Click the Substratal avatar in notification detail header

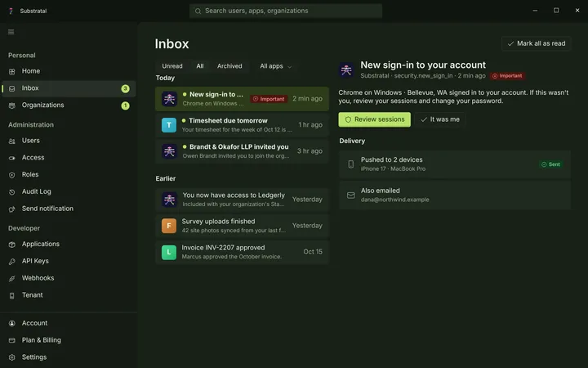346,70
